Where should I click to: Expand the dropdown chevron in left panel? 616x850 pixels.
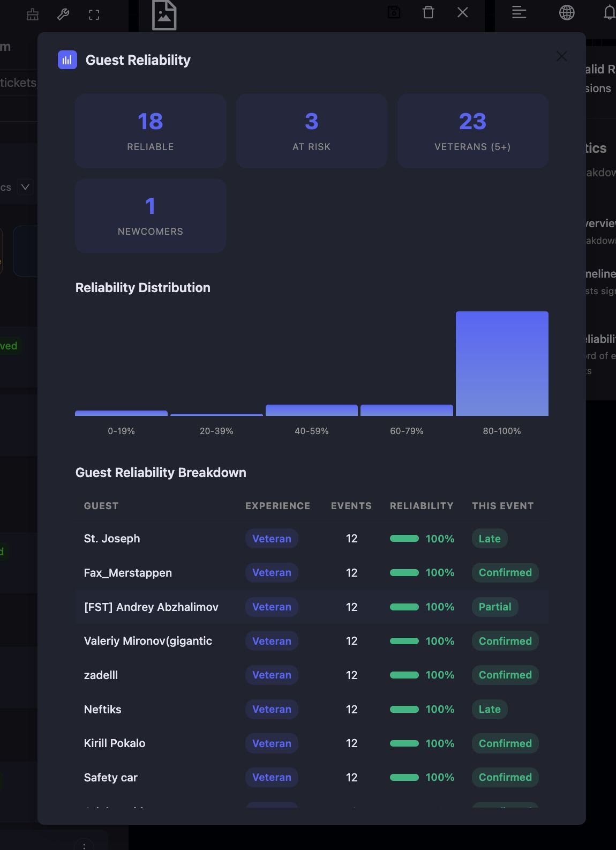[x=25, y=187]
